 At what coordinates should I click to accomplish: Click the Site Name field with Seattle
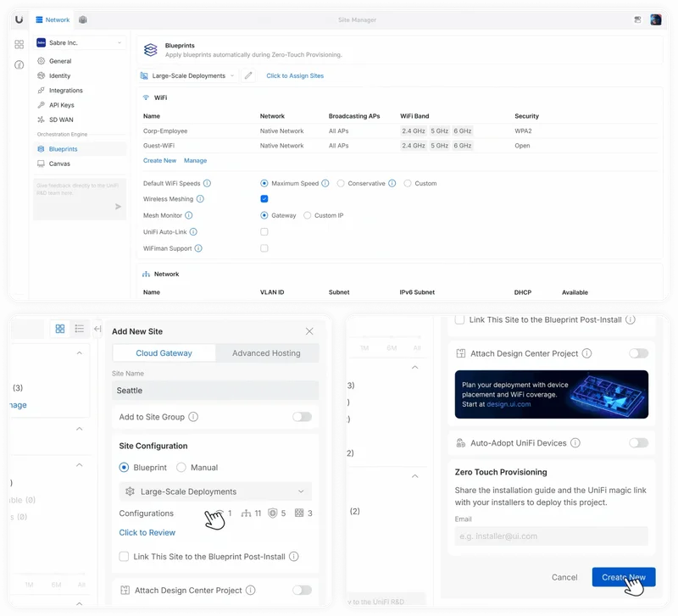click(215, 391)
